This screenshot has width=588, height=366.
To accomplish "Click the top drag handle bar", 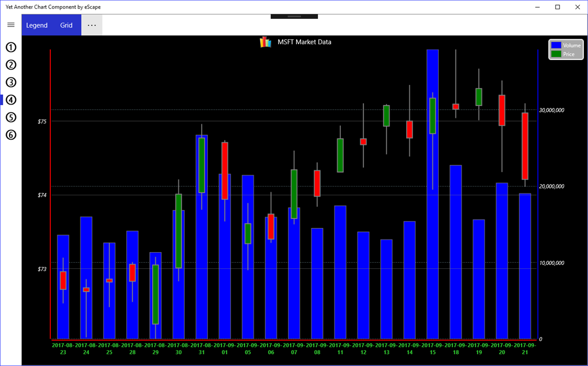I will point(295,16).
